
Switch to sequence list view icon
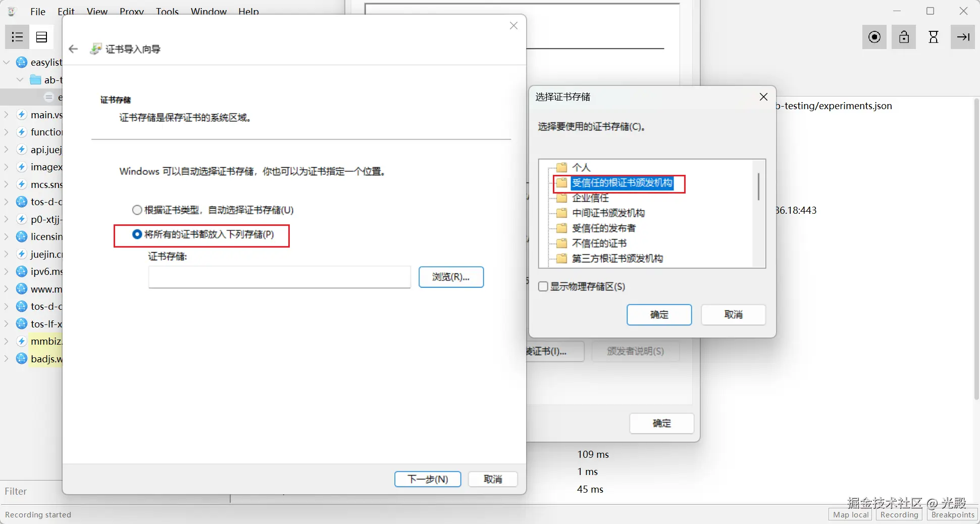(x=42, y=37)
